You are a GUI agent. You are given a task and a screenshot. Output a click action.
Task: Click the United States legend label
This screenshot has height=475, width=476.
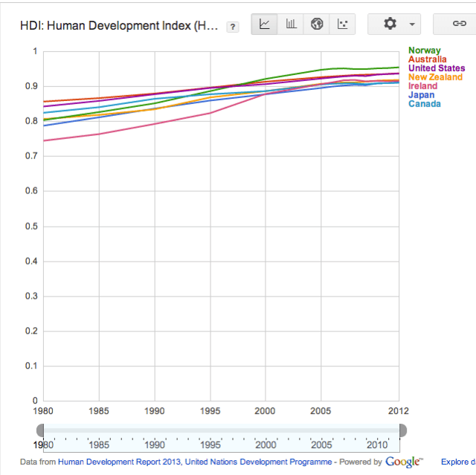[x=437, y=68]
